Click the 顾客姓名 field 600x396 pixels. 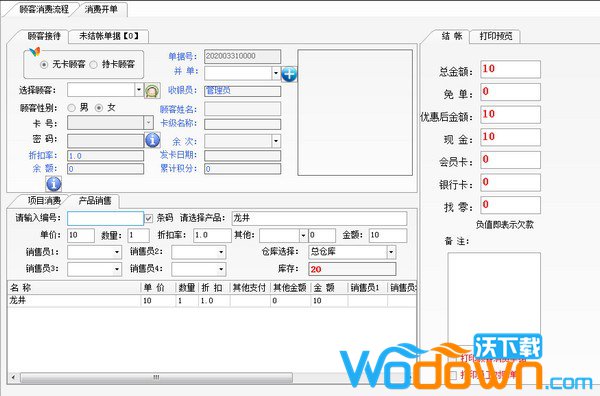(x=242, y=109)
